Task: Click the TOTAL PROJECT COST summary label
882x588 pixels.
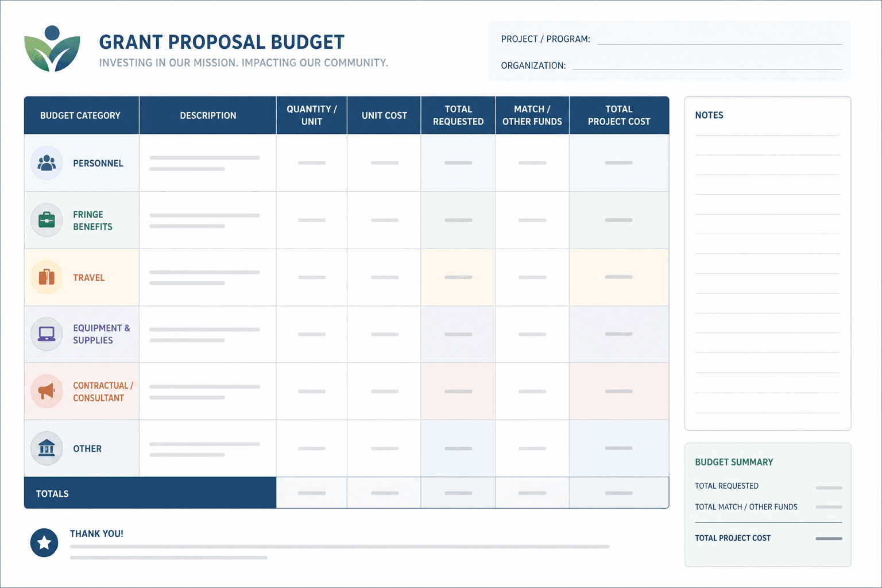Action: [733, 538]
